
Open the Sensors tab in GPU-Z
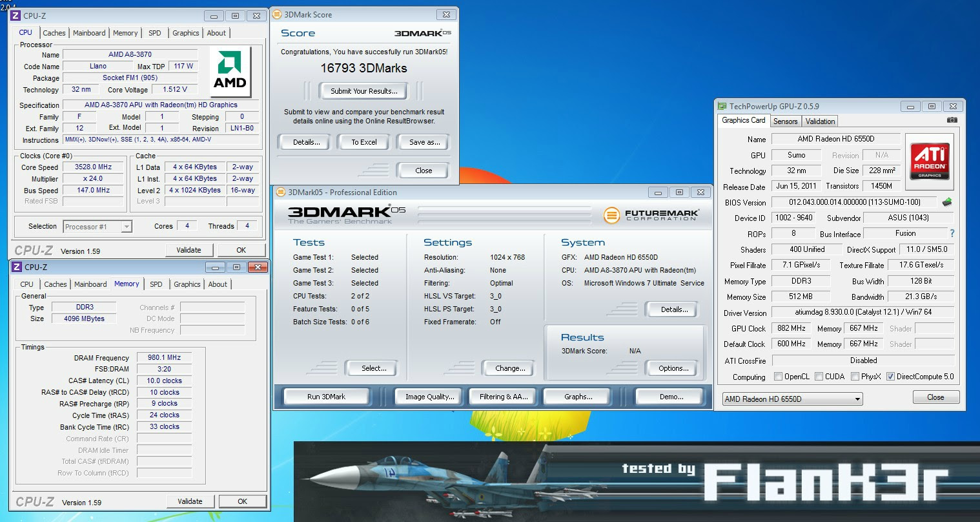785,121
